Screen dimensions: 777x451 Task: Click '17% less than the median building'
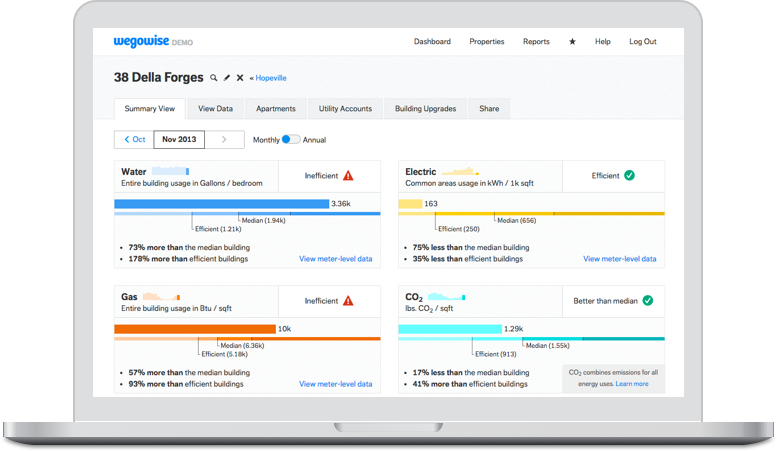pos(471,373)
